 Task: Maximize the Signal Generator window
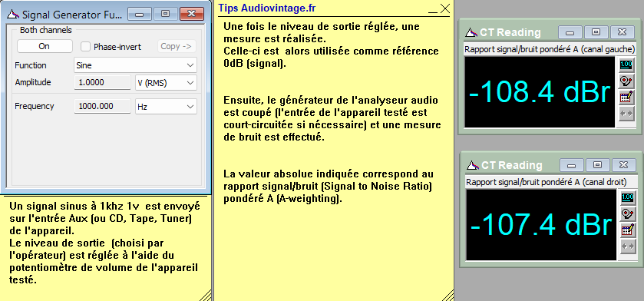pyautogui.click(x=165, y=14)
